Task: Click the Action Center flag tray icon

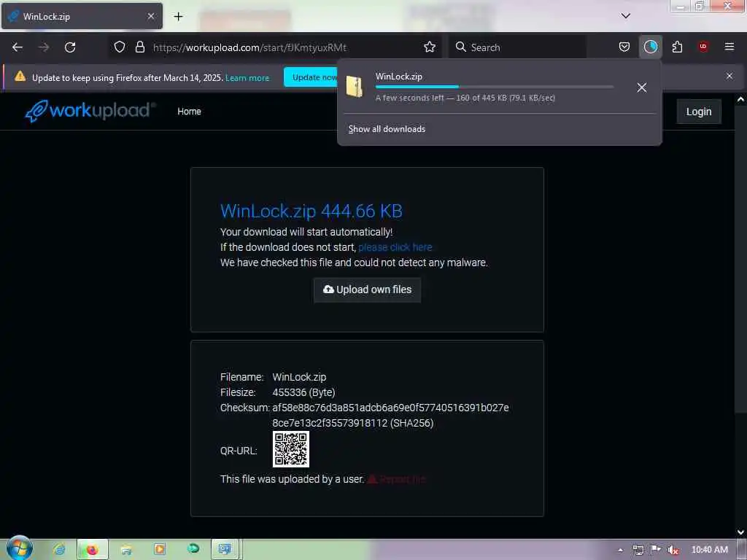Action: tap(656, 550)
